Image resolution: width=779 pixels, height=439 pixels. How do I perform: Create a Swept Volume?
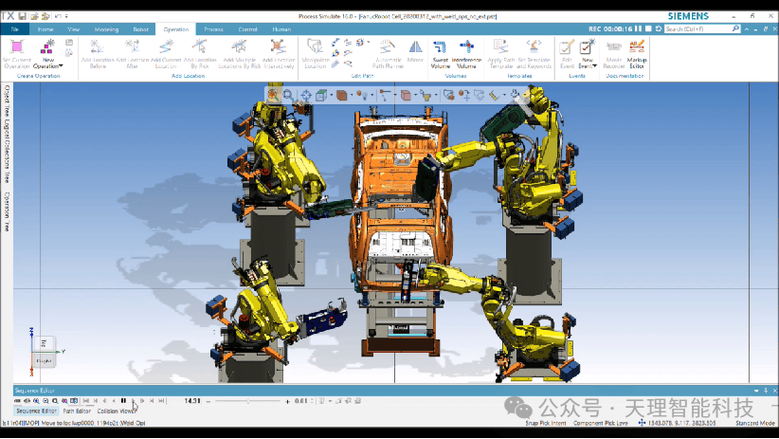(x=440, y=54)
